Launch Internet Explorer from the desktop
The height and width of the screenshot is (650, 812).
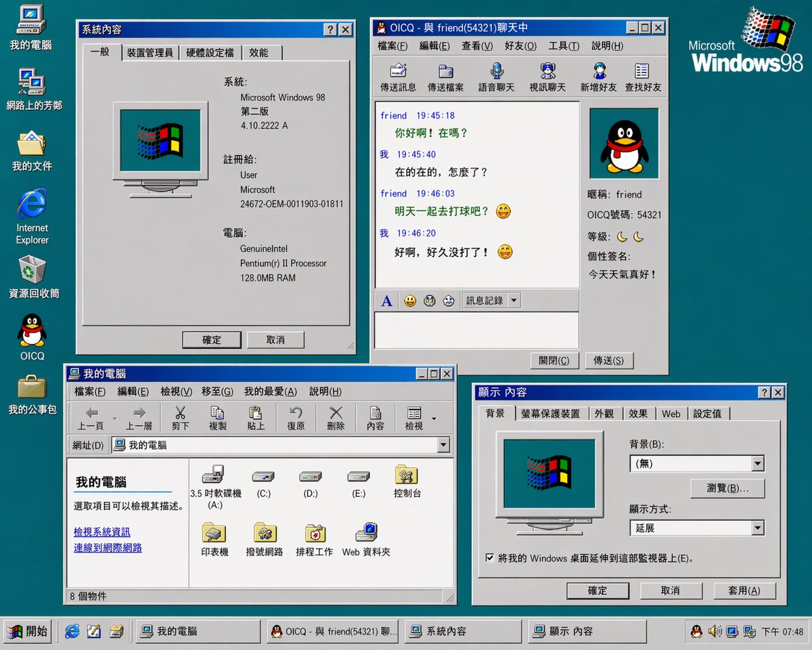coord(32,216)
